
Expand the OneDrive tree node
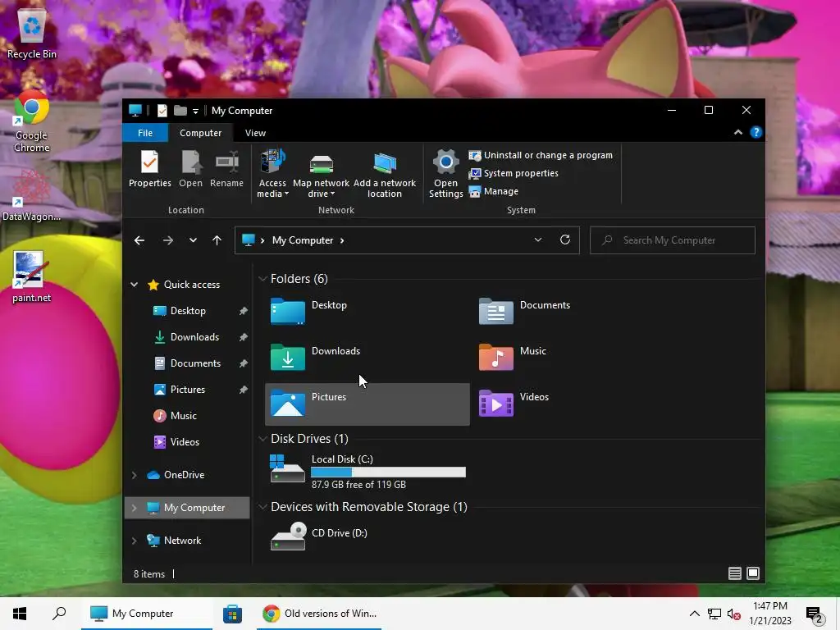tap(134, 475)
